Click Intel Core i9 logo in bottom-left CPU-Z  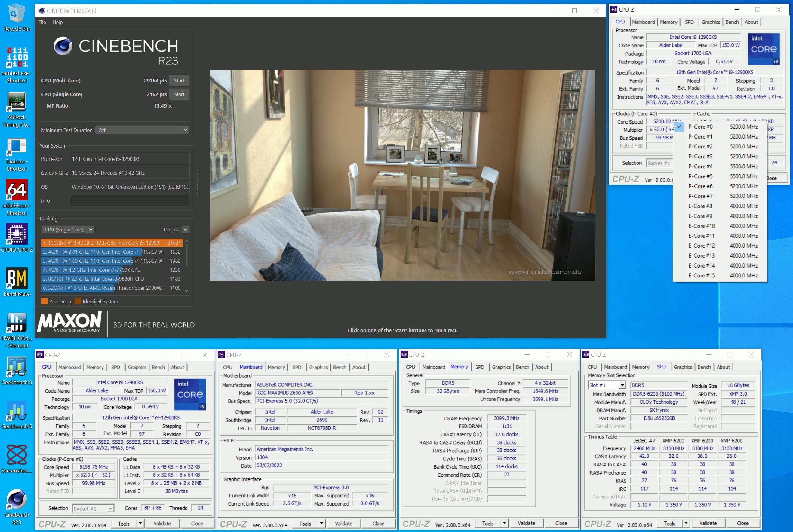tap(190, 394)
